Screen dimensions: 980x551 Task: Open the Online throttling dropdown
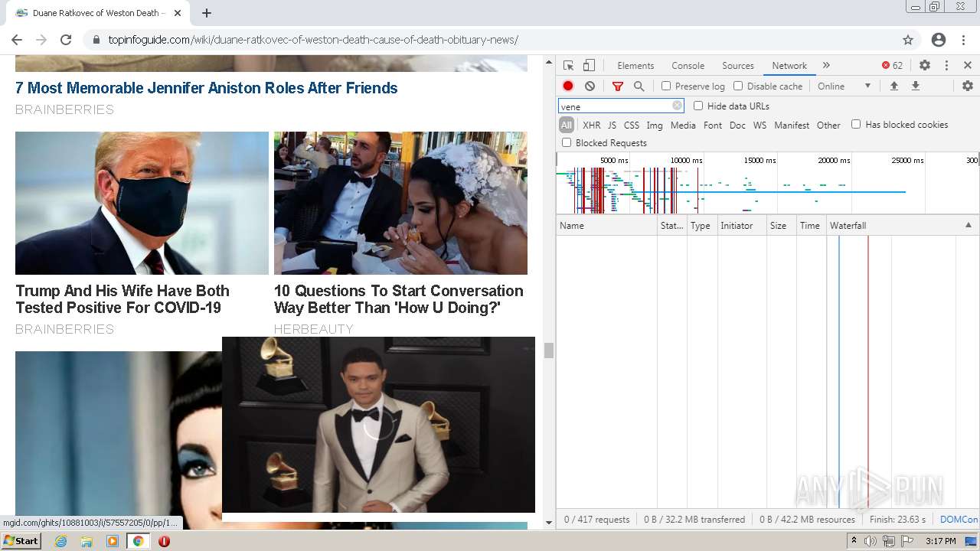pos(844,86)
